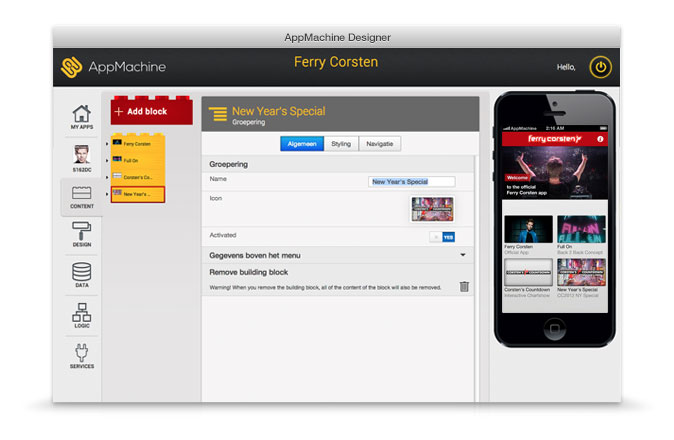Switch to the Navigatie tab
The image size is (674, 440).
tap(380, 144)
